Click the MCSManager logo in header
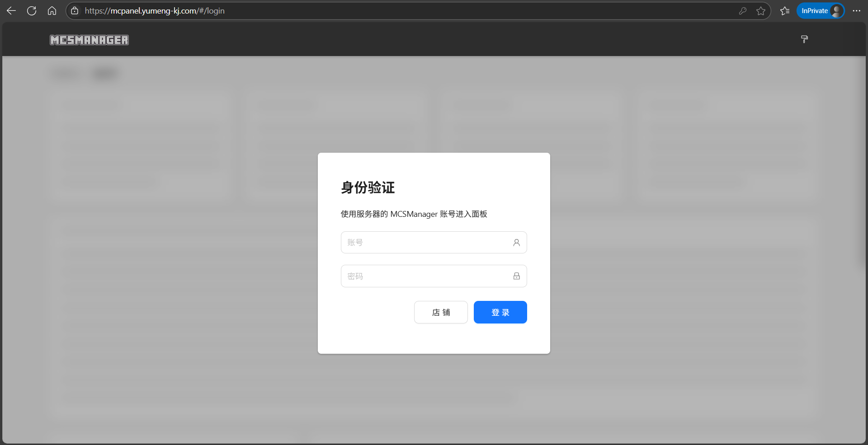 89,40
